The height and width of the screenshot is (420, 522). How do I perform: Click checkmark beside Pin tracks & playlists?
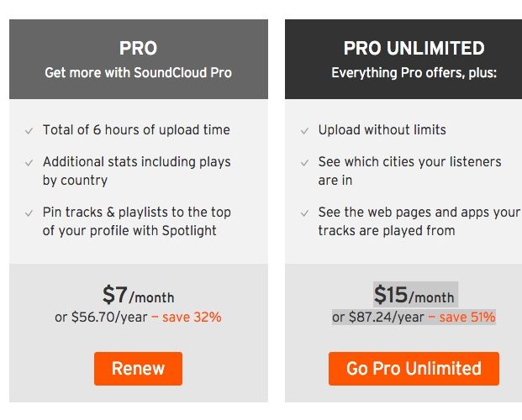tap(29, 213)
